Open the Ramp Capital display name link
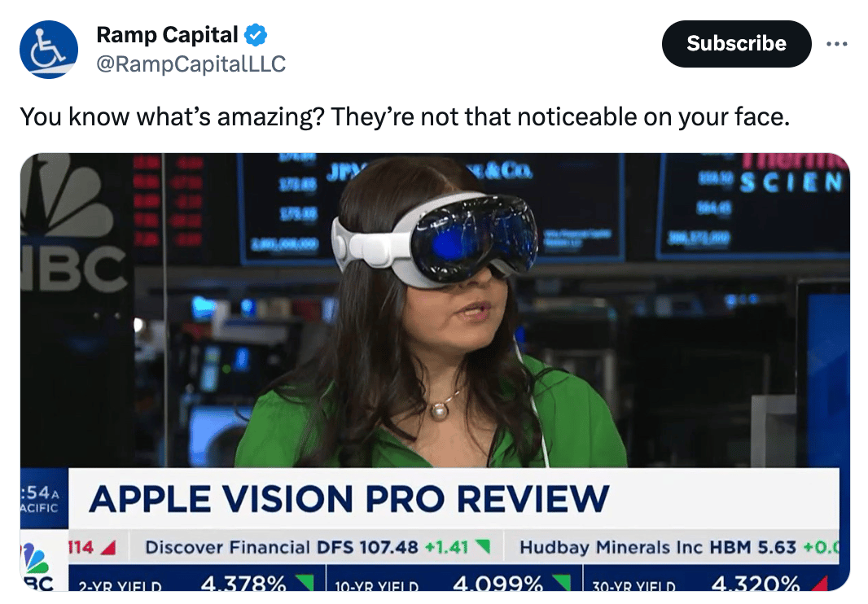This screenshot has height=604, width=868. (x=167, y=35)
